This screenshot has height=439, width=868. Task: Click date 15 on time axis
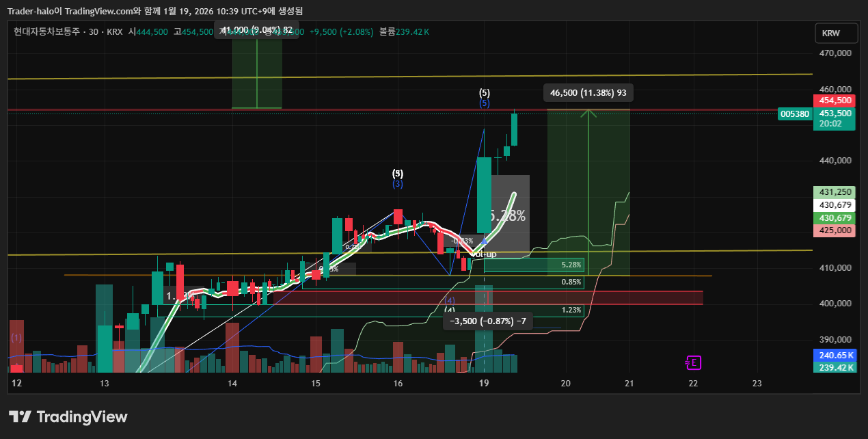pos(315,384)
